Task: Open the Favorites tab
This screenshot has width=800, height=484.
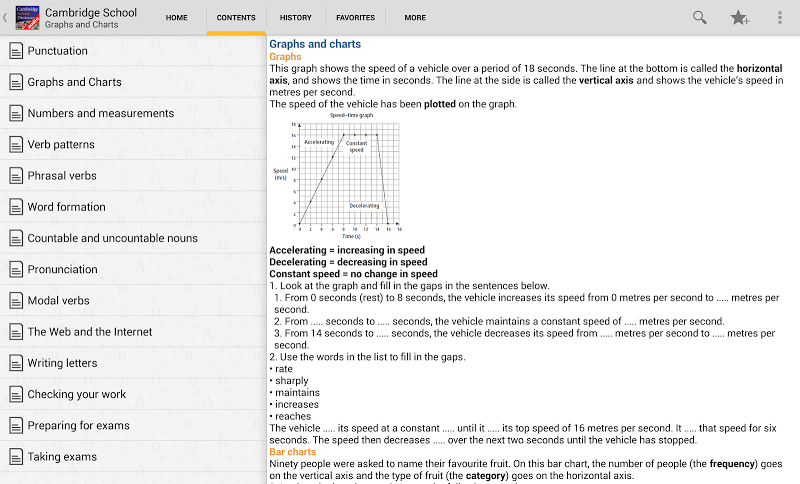Action: click(x=355, y=17)
